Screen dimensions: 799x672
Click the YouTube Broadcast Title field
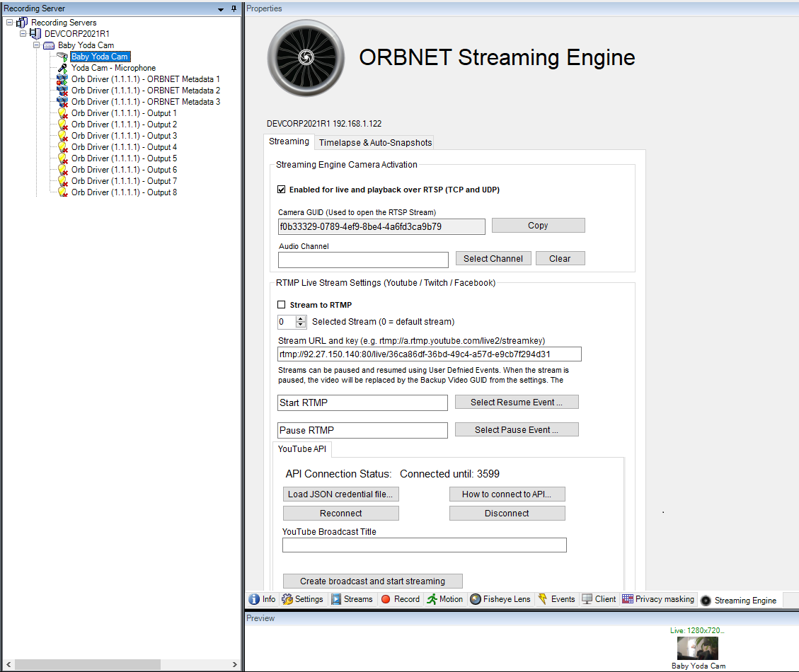(424, 545)
